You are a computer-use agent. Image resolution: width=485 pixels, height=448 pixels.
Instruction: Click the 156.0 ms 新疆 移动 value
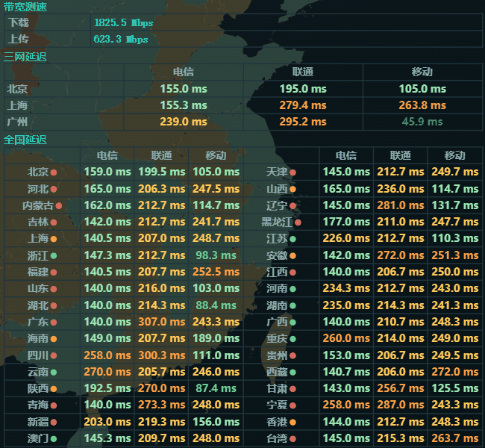(x=216, y=422)
